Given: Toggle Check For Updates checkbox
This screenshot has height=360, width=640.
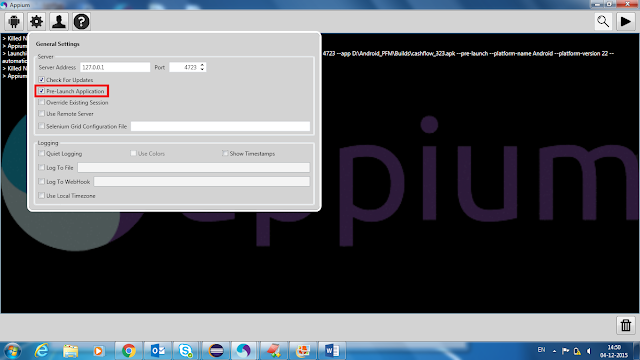Looking at the screenshot, I should (41, 80).
